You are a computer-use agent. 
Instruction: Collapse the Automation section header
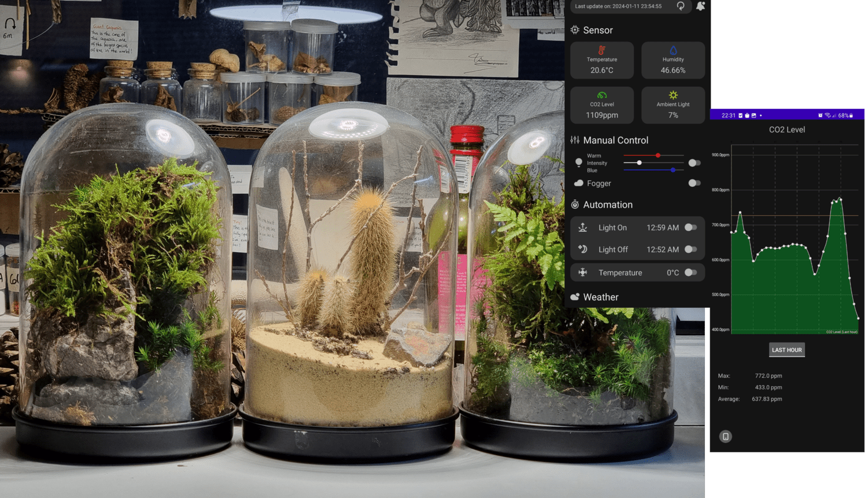point(607,205)
